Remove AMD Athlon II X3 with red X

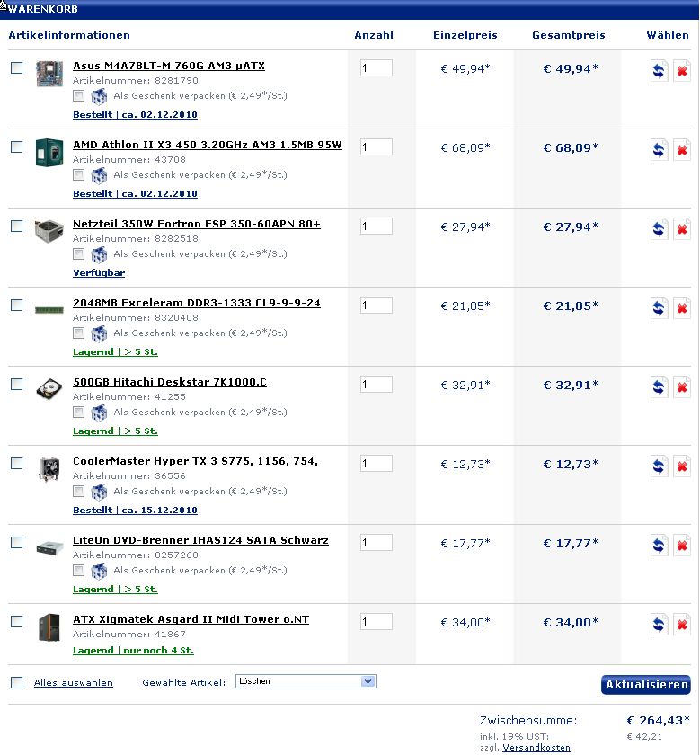(682, 150)
